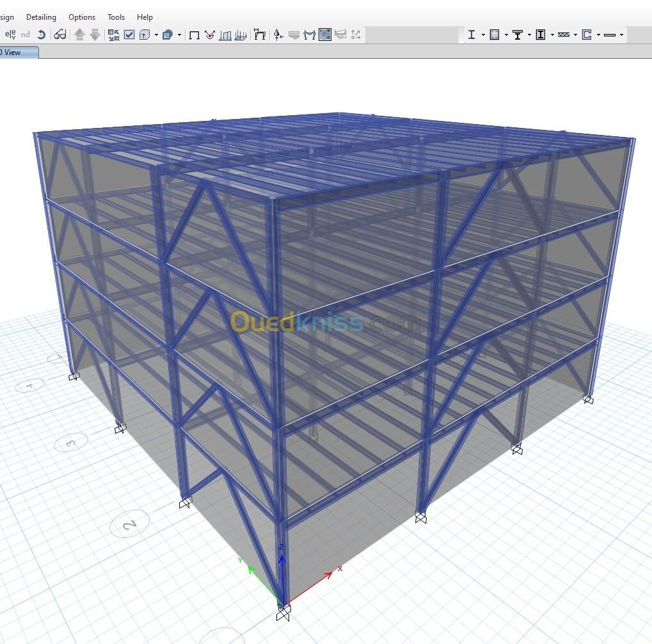Open the Tools menu
The height and width of the screenshot is (644, 652).
coord(116,17)
